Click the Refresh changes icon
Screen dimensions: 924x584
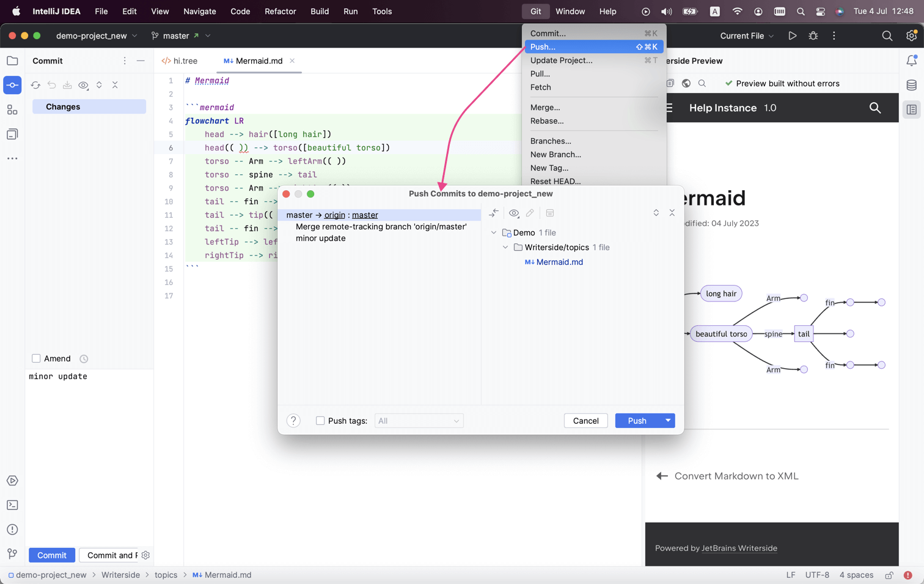click(35, 85)
